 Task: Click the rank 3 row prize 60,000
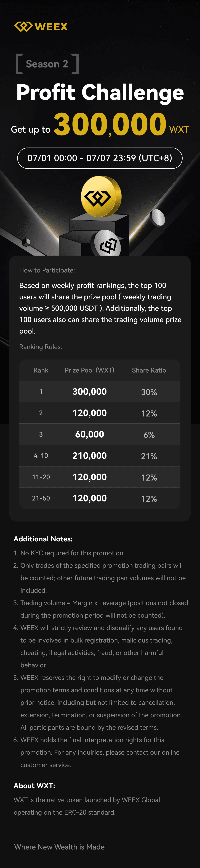(90, 434)
